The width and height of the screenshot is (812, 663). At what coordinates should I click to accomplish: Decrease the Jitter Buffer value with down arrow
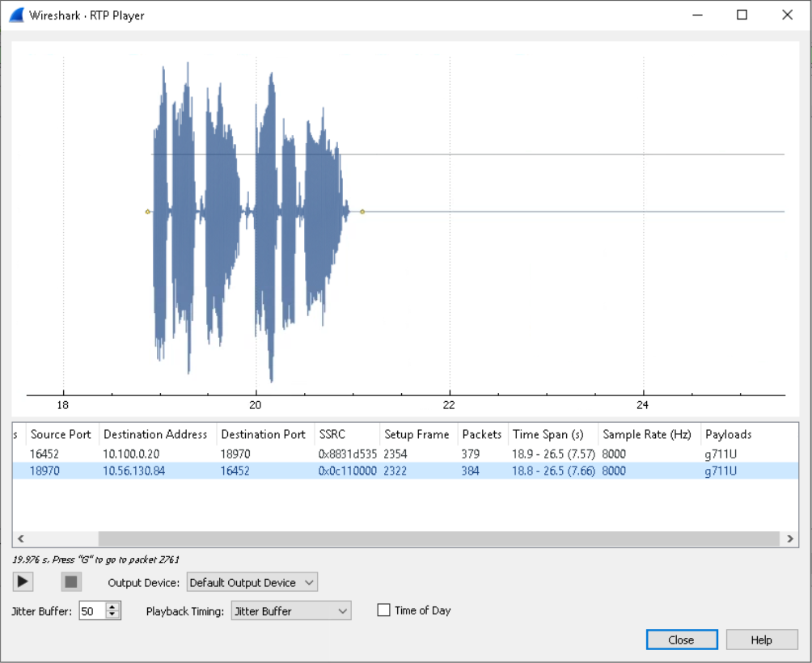click(x=112, y=614)
